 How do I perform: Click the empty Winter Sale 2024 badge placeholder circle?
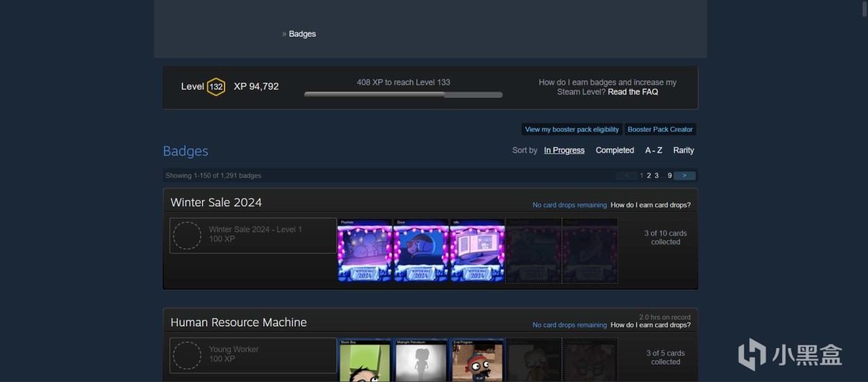[x=187, y=235]
